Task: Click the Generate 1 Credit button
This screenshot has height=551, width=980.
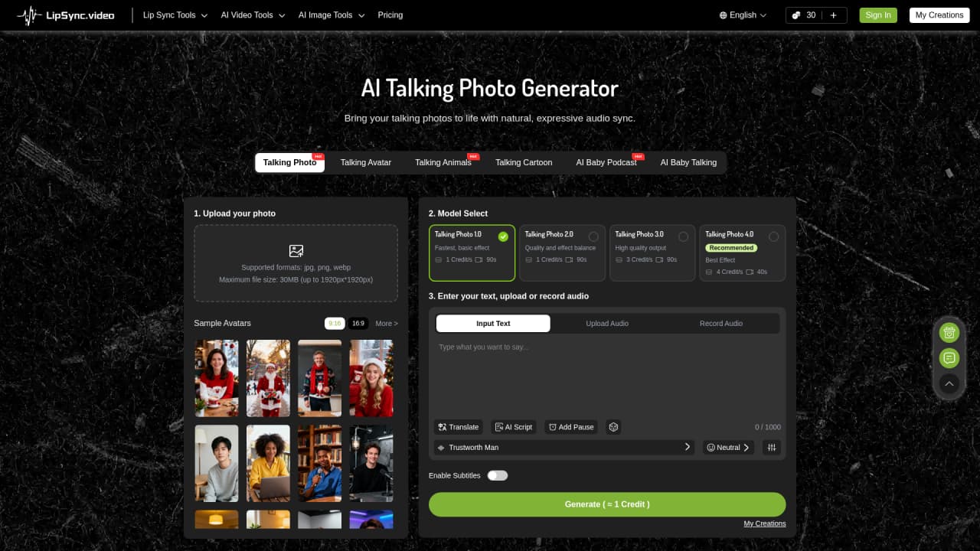Action: tap(607, 504)
